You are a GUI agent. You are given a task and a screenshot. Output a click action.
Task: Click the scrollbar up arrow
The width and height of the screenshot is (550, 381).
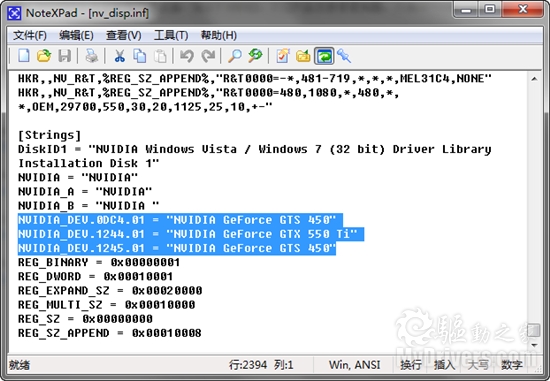(534, 79)
